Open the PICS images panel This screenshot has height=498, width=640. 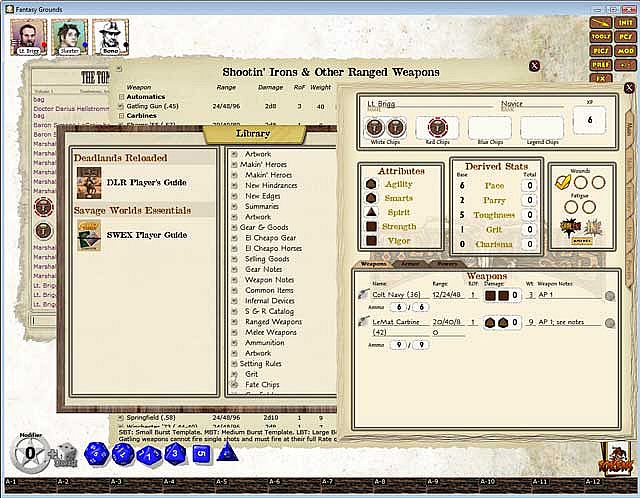point(601,51)
